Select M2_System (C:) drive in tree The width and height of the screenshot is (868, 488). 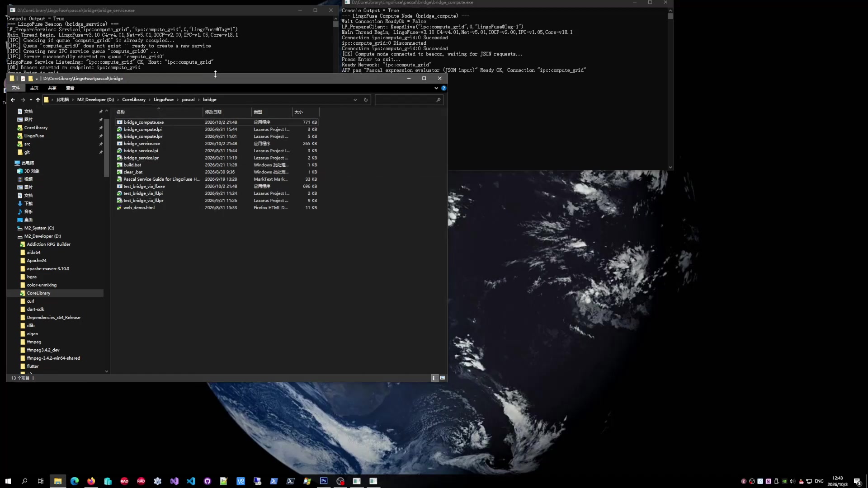39,228
